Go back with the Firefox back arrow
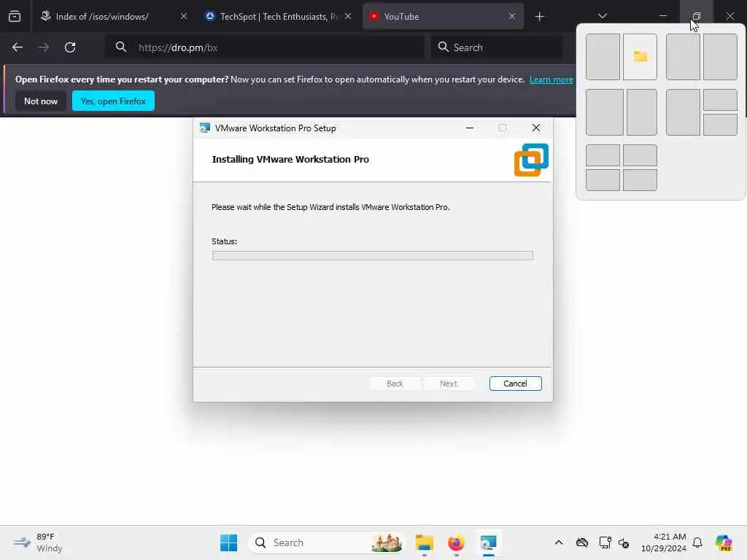Screen dimensions: 747x560 tap(18, 47)
